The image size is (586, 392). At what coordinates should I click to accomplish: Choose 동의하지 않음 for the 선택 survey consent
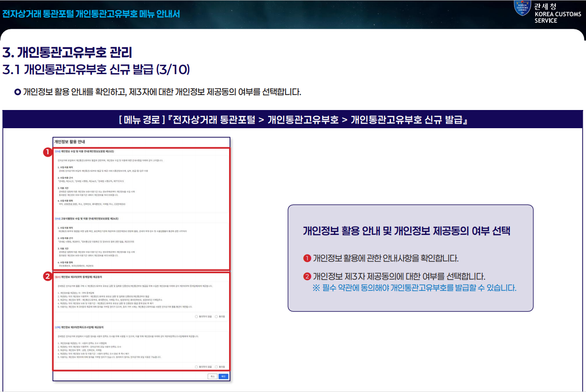pyautogui.click(x=203, y=367)
